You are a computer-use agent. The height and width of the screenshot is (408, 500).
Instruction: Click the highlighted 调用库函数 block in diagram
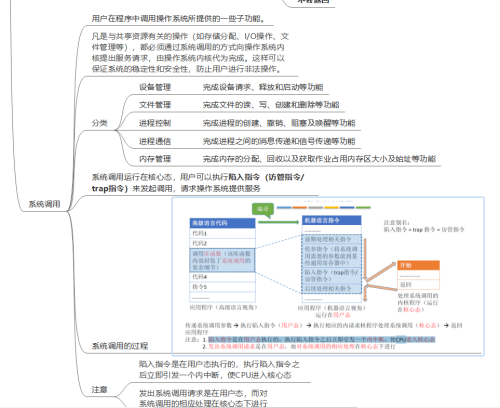[x=222, y=260]
